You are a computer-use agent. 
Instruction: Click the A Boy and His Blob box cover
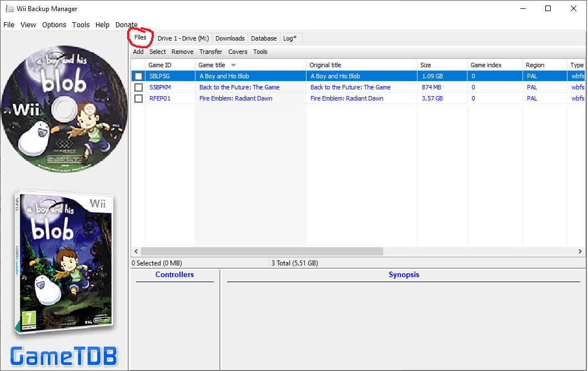pyautogui.click(x=64, y=262)
